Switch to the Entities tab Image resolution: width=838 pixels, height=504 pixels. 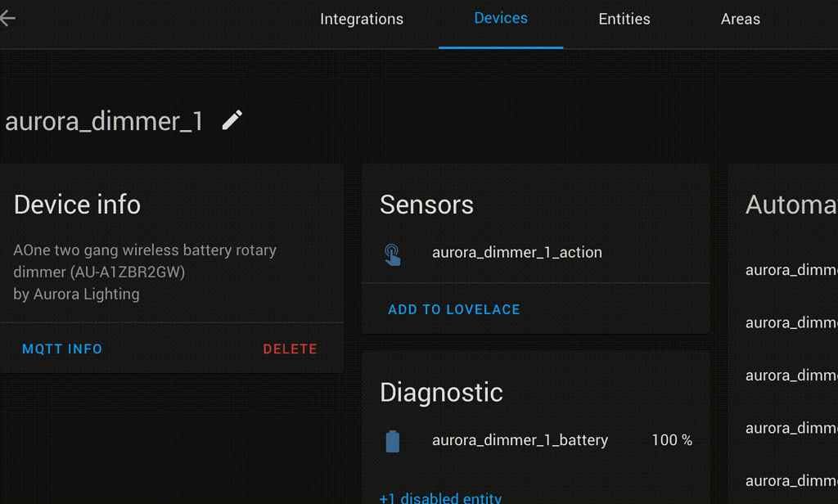pos(624,19)
